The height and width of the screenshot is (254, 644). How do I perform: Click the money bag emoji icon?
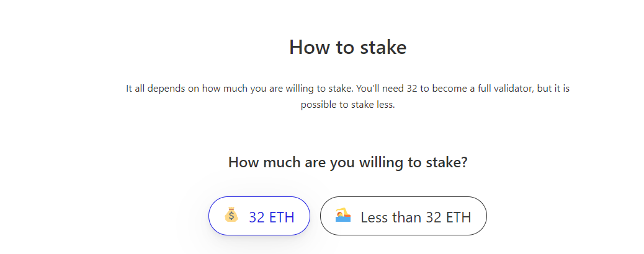[231, 214]
